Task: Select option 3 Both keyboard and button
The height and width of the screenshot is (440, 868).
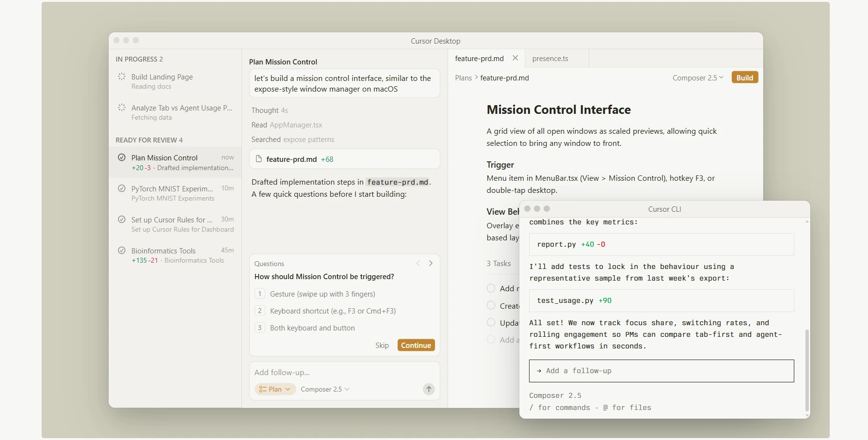Action: 345,328
